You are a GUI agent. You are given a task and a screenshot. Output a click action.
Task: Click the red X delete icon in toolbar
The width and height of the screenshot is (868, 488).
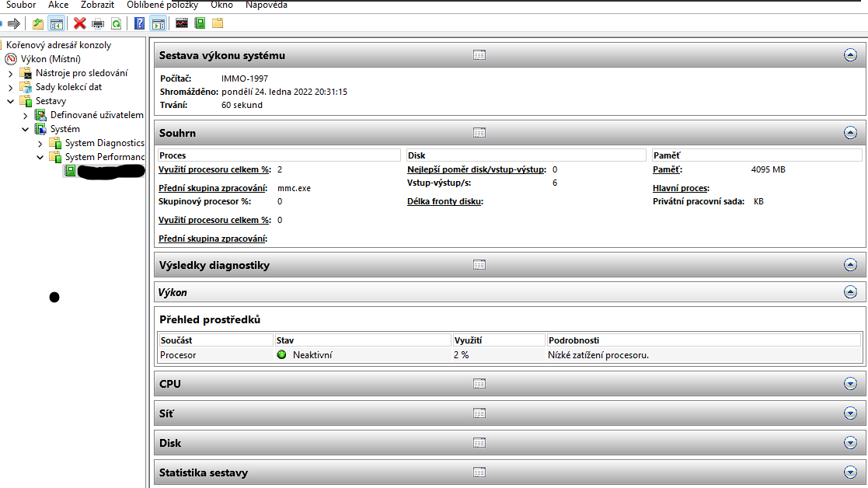pos(79,23)
